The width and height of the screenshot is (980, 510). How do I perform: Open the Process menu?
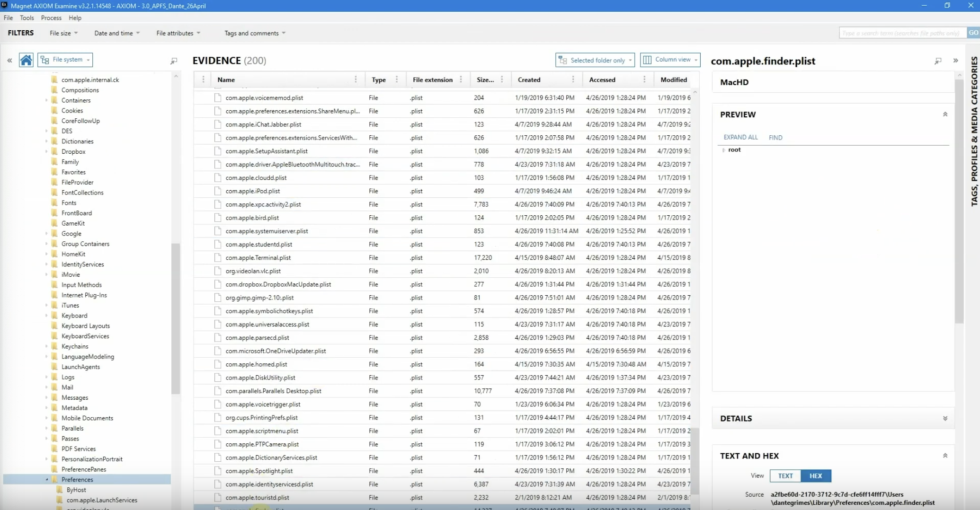(51, 18)
